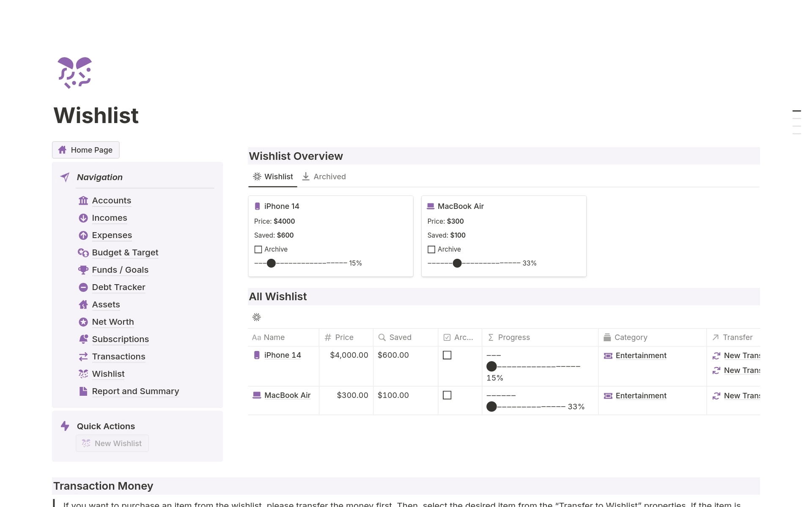Open the Category column header menu
The height and width of the screenshot is (507, 812).
tap(652, 337)
